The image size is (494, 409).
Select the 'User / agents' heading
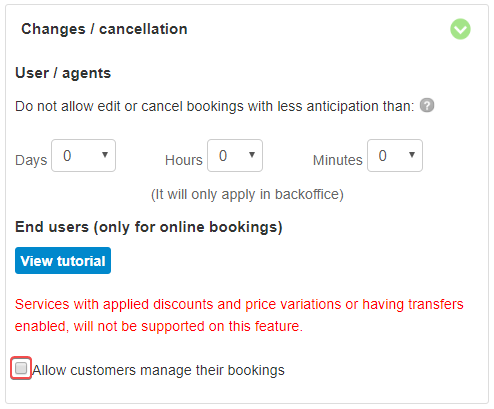(x=63, y=73)
